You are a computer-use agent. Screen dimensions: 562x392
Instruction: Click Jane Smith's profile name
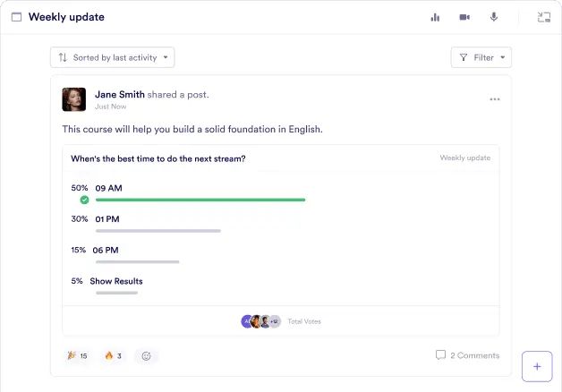(x=120, y=94)
